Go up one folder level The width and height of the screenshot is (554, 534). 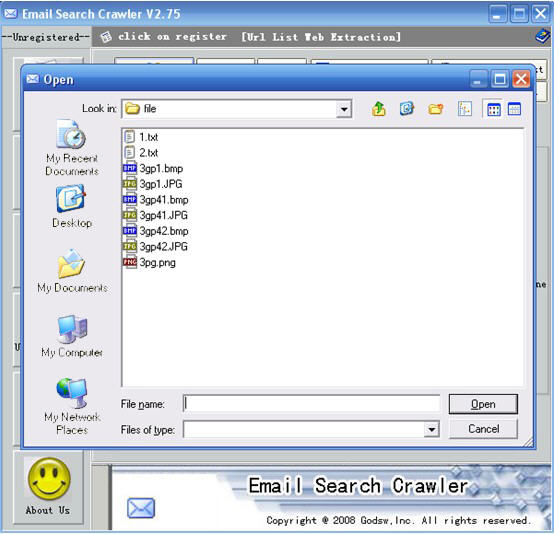pyautogui.click(x=379, y=109)
